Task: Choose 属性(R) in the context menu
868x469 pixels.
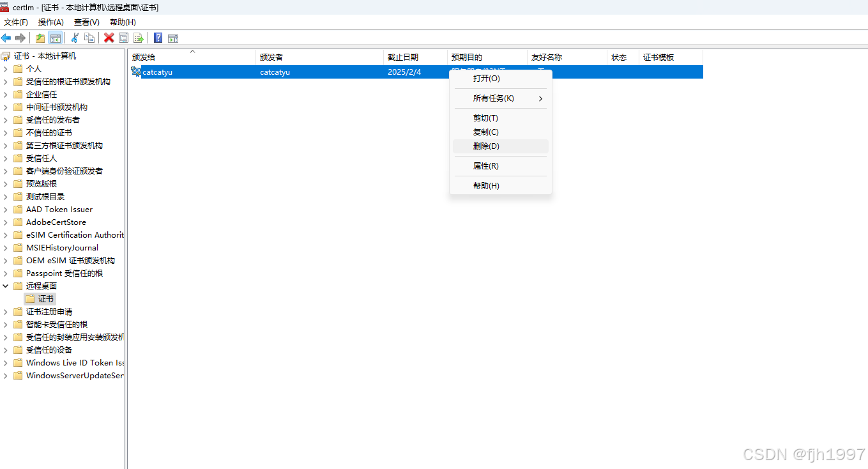Action: (x=501, y=166)
